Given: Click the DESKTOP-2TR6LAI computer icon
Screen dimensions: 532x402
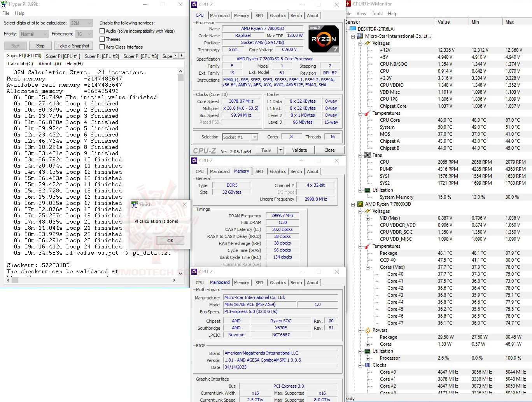Looking at the screenshot, I should (x=353, y=29).
